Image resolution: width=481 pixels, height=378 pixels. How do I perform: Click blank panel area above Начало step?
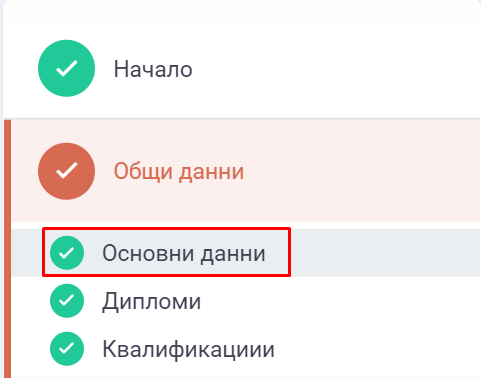pos(242,20)
